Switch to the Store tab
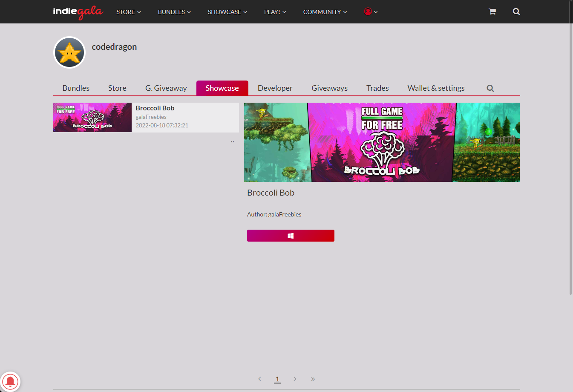Screen dimensions: 573x392 [x=117, y=88]
